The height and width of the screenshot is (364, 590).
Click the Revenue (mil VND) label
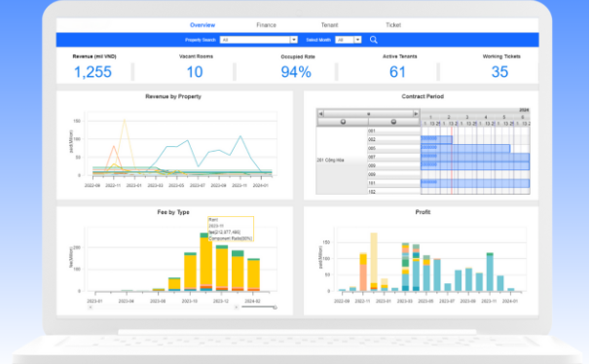94,56
